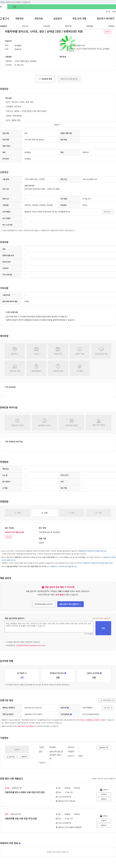Click the 식사제공 welfare icon
Image resolution: width=116 pixels, height=868 pixels.
coord(80,368)
